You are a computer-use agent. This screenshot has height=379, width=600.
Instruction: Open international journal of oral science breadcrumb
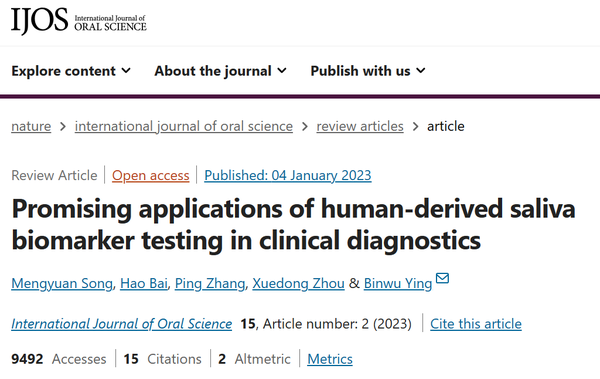coord(184,126)
